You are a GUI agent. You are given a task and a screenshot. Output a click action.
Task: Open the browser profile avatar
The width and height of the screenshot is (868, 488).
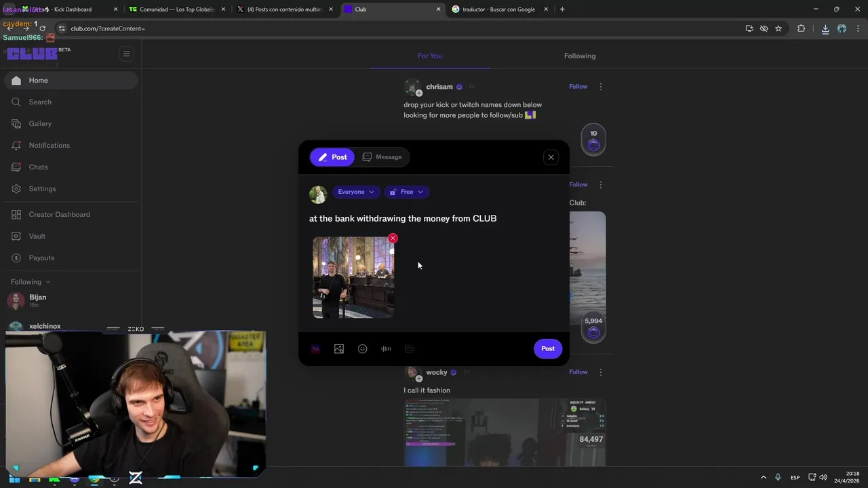pyautogui.click(x=842, y=28)
